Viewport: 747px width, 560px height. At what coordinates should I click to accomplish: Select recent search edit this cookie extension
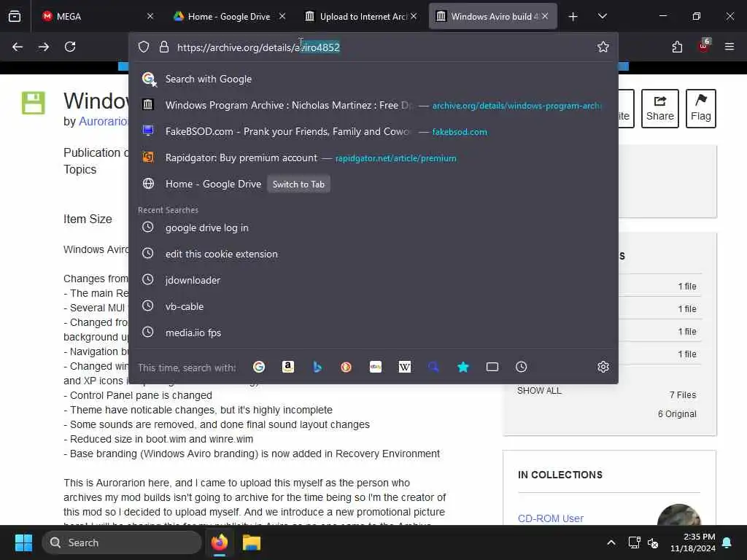[x=373, y=254]
